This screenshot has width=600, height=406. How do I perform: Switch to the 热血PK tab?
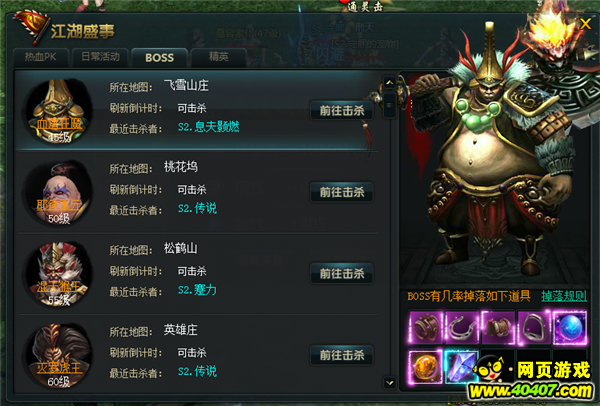pyautogui.click(x=41, y=57)
